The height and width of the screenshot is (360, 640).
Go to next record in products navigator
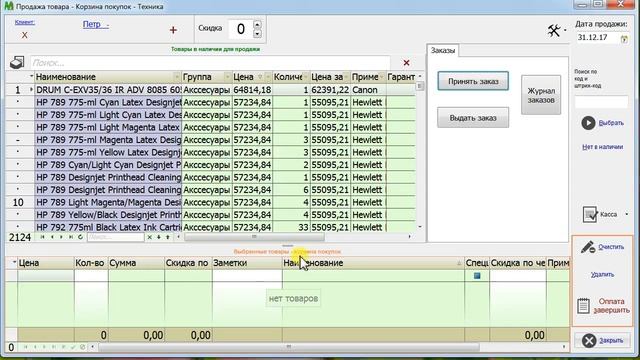point(61,237)
